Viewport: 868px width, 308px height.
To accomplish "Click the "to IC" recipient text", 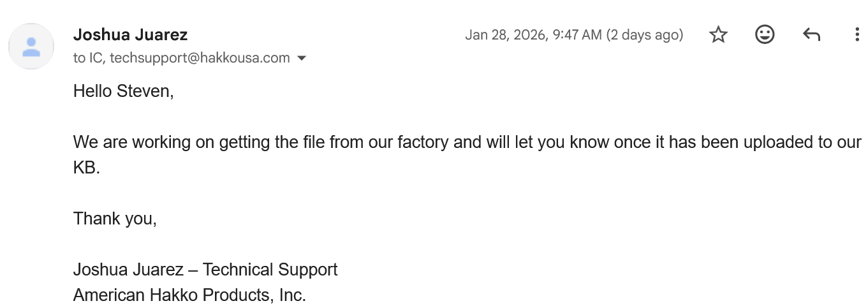I will 88,58.
